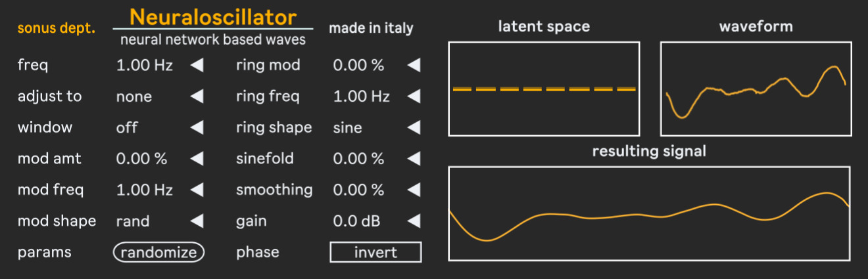Click the ring mod percentage arrow
868x279 pixels.
click(x=413, y=65)
